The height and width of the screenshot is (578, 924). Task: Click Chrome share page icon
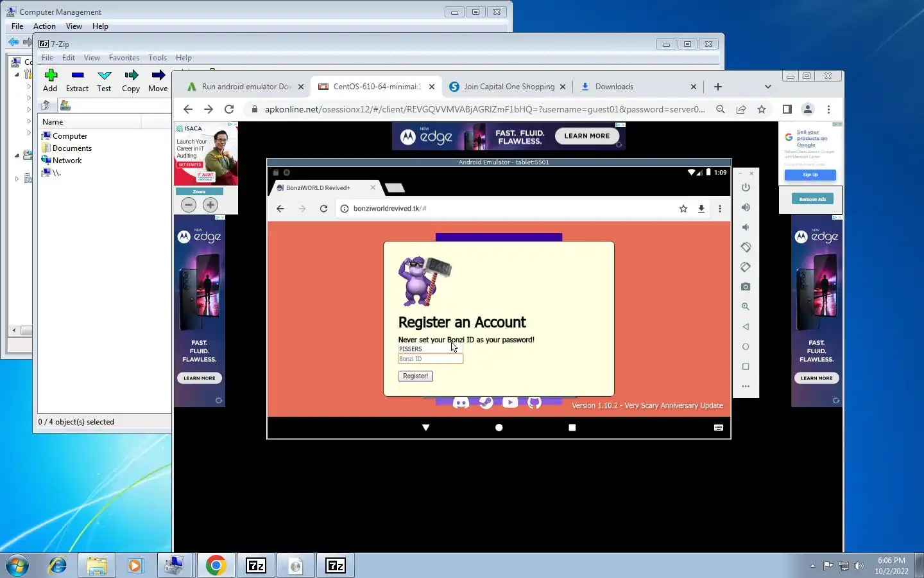pos(741,109)
